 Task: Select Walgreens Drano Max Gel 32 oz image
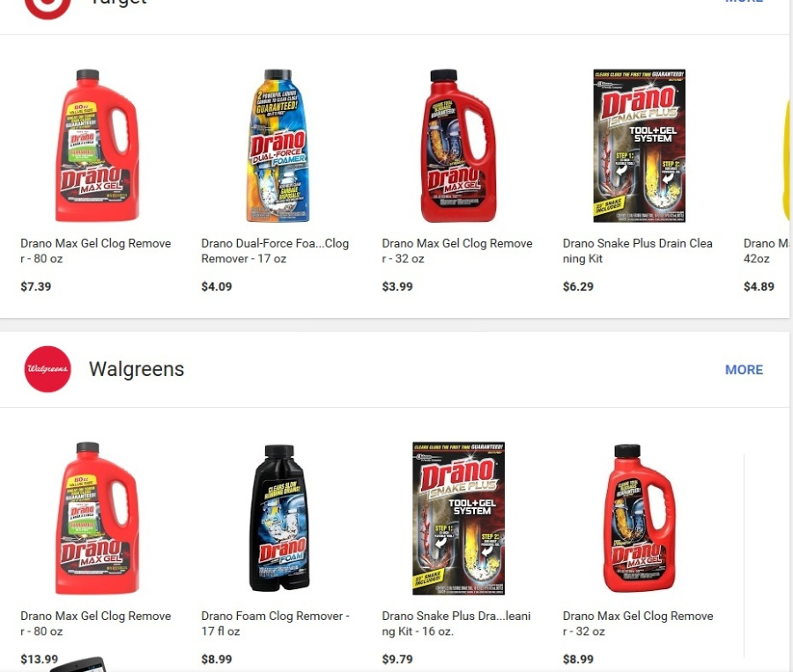[640, 518]
